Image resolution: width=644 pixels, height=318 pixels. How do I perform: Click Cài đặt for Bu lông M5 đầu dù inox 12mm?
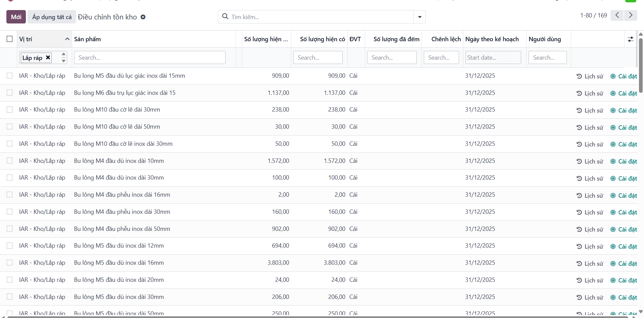tap(624, 247)
